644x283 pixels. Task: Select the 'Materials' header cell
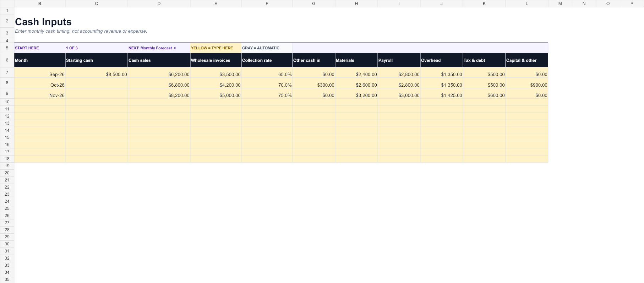point(356,60)
